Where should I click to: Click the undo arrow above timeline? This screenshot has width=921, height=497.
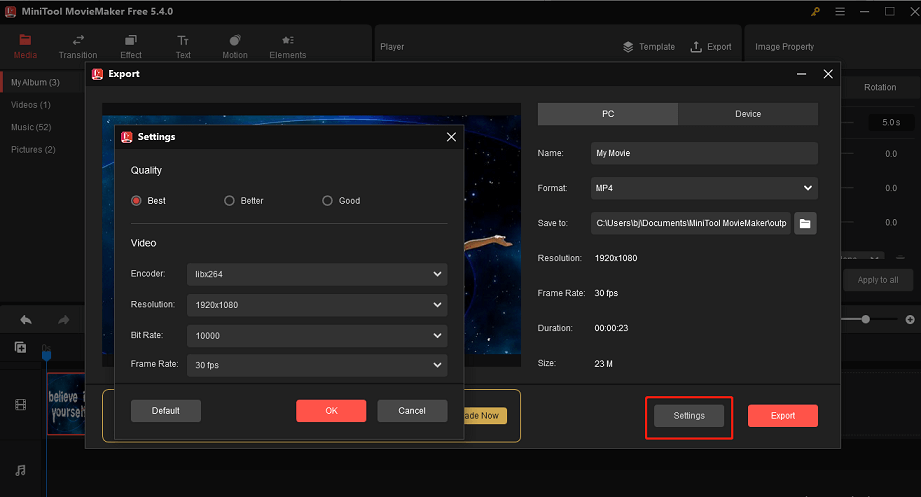pos(26,320)
